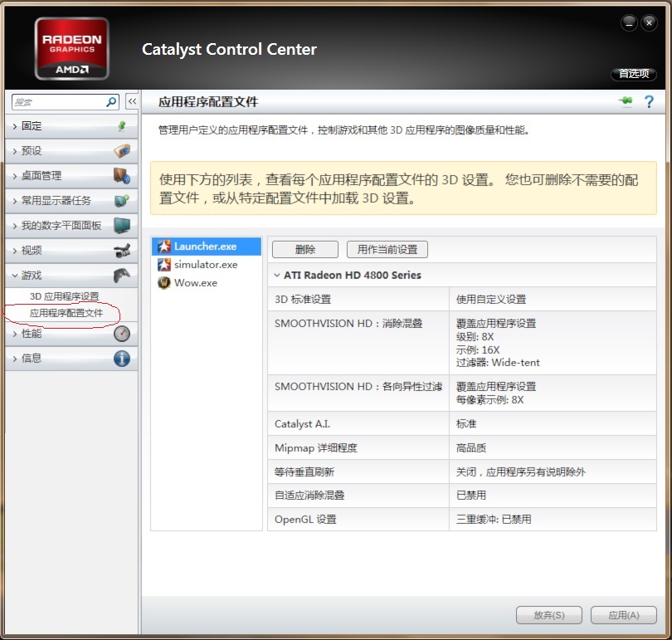Click 用作当前设置 button
This screenshot has height=640, width=672.
(387, 250)
